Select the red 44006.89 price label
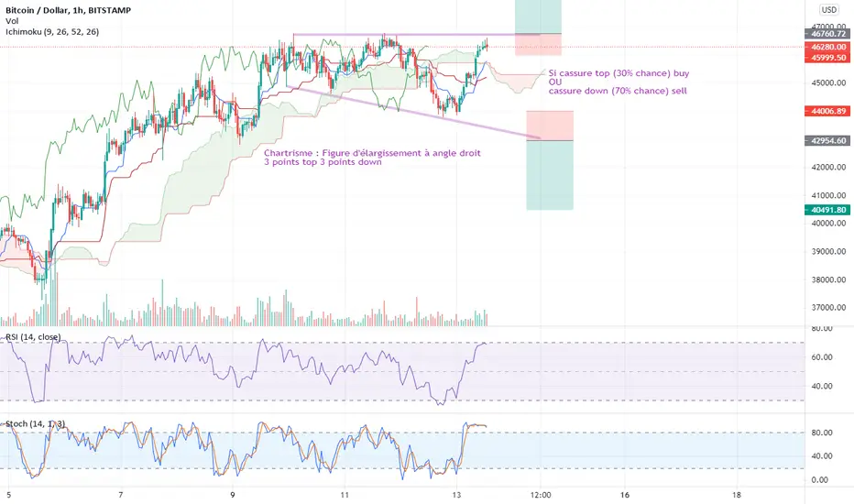This screenshot has height=504, width=854. 828,111
